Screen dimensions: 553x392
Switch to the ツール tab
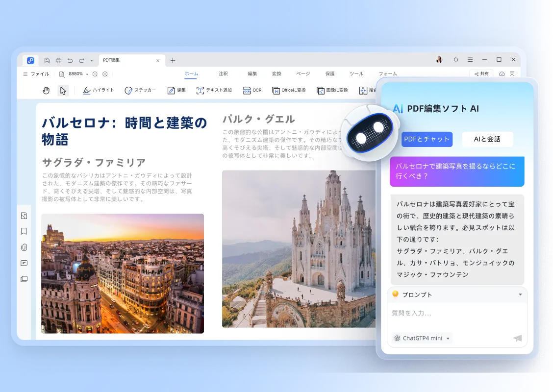click(356, 73)
